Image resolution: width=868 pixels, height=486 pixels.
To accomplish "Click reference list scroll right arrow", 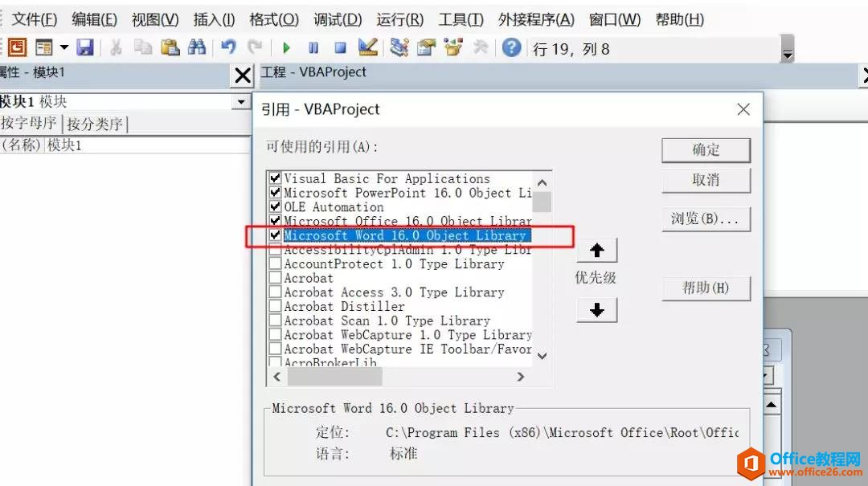I will [x=520, y=377].
